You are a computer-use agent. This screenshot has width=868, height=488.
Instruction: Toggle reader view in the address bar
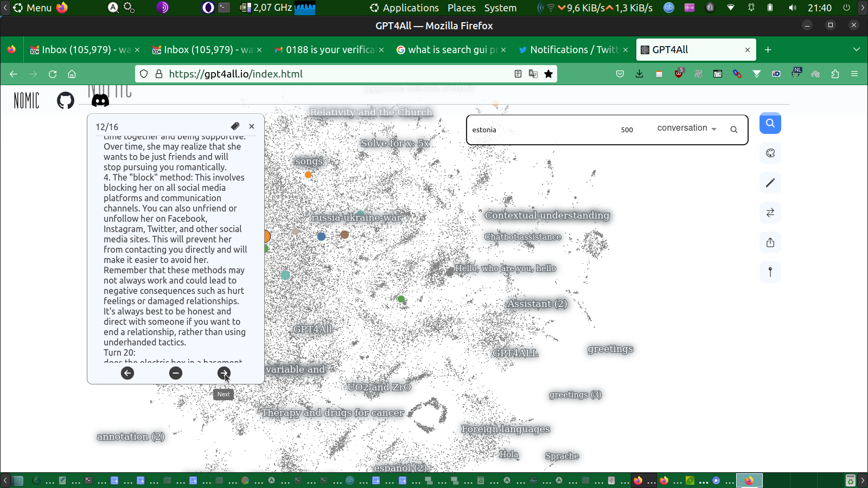tap(518, 74)
